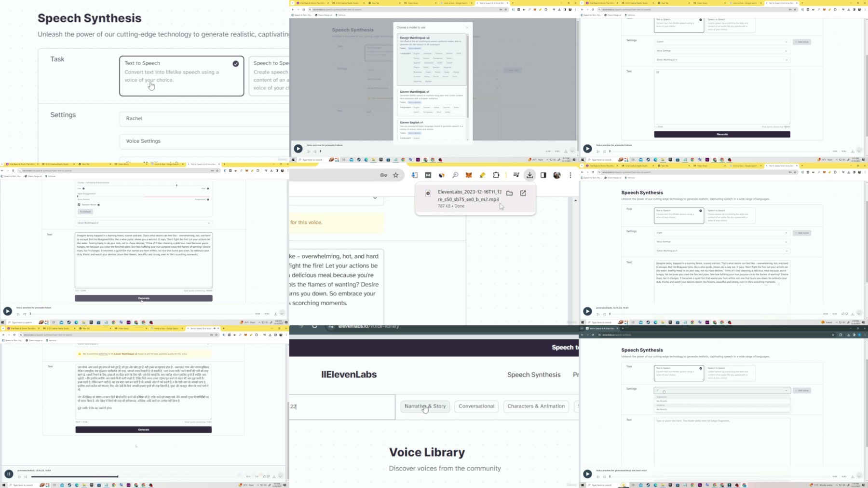Click the password key icon in the enlarged address bar
868x488 pixels.
(383, 175)
